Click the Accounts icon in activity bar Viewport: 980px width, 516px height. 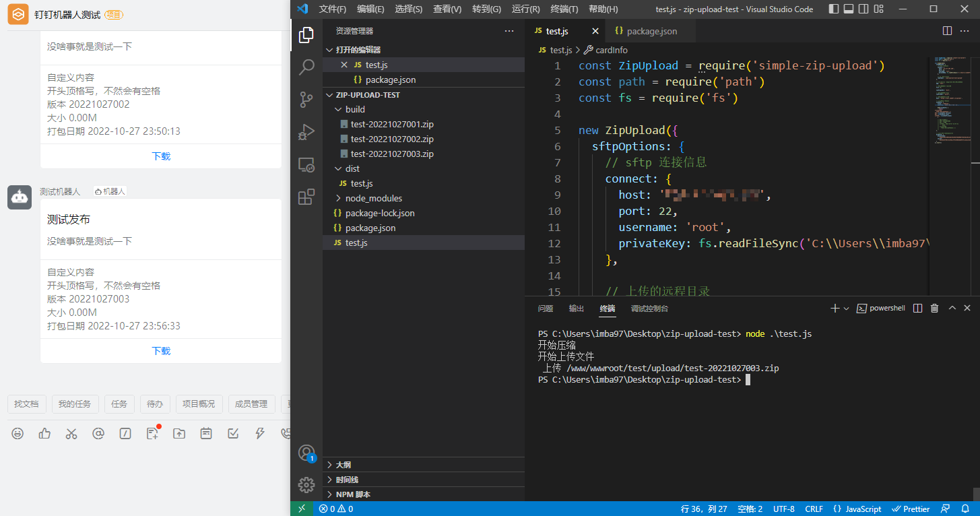tap(306, 453)
